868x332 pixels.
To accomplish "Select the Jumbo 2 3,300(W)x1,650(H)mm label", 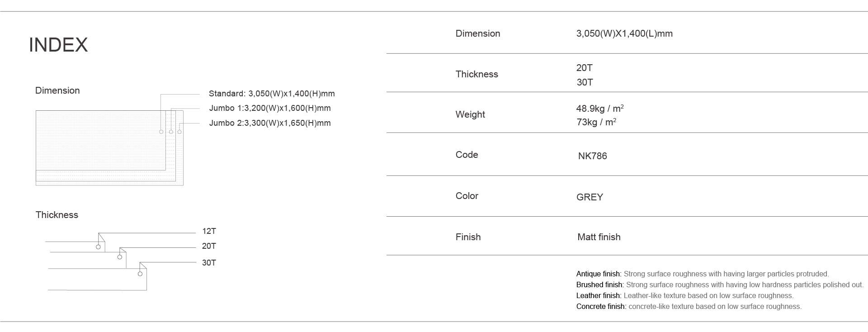I will click(x=270, y=123).
